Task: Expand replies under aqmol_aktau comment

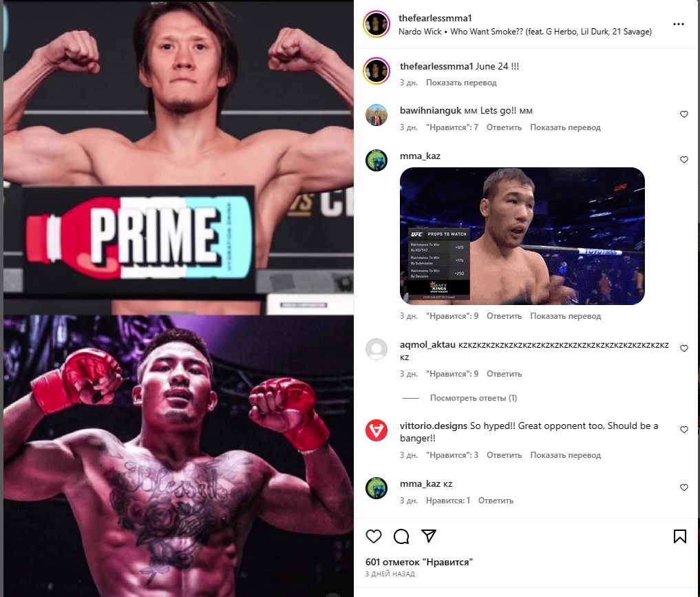Action: (474, 398)
